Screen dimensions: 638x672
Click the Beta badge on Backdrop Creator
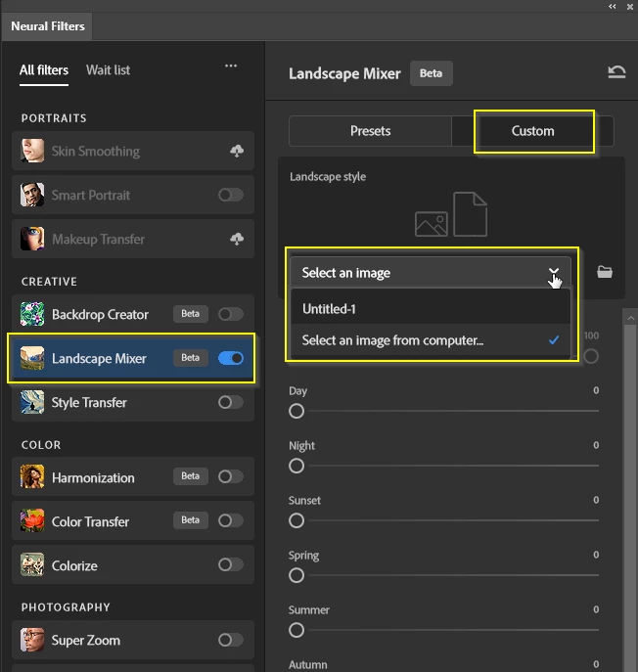click(x=191, y=314)
